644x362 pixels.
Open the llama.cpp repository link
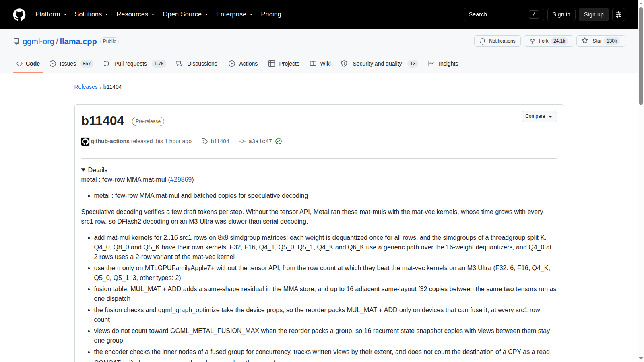click(x=78, y=41)
